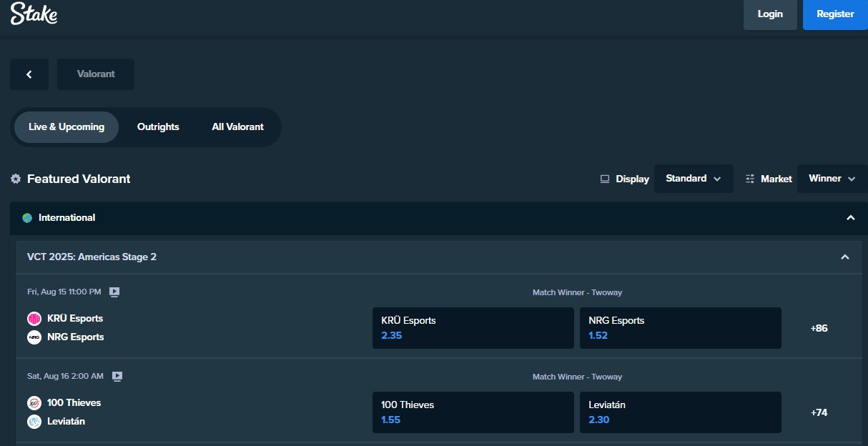The width and height of the screenshot is (868, 446).
Task: Bet on Leviatán at 2.30
Action: (681, 412)
